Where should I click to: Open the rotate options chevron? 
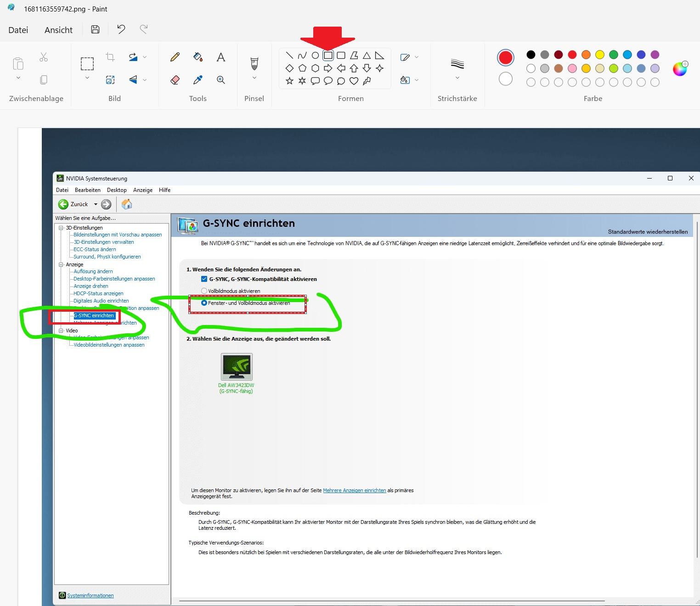click(x=145, y=57)
